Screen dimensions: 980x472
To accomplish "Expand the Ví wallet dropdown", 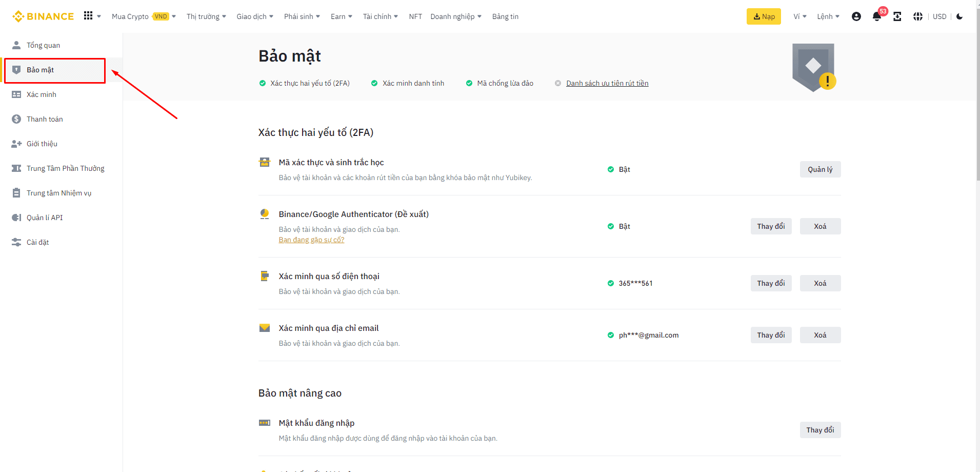I will (x=800, y=16).
